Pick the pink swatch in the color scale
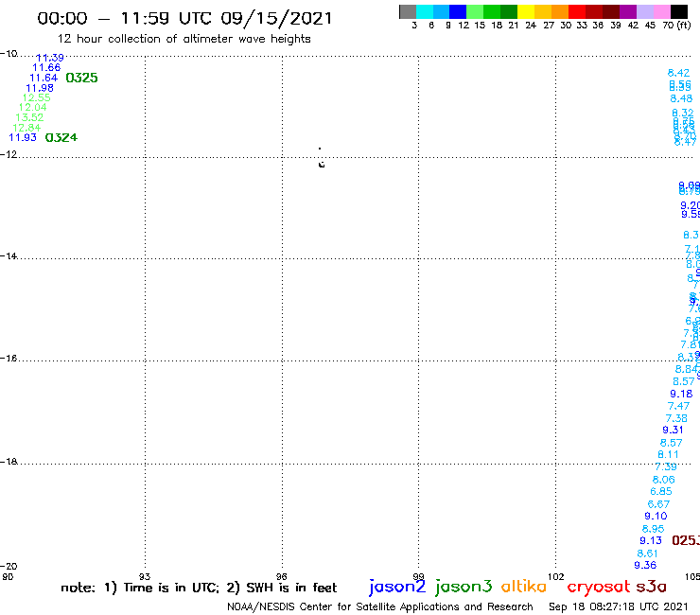 (661, 11)
